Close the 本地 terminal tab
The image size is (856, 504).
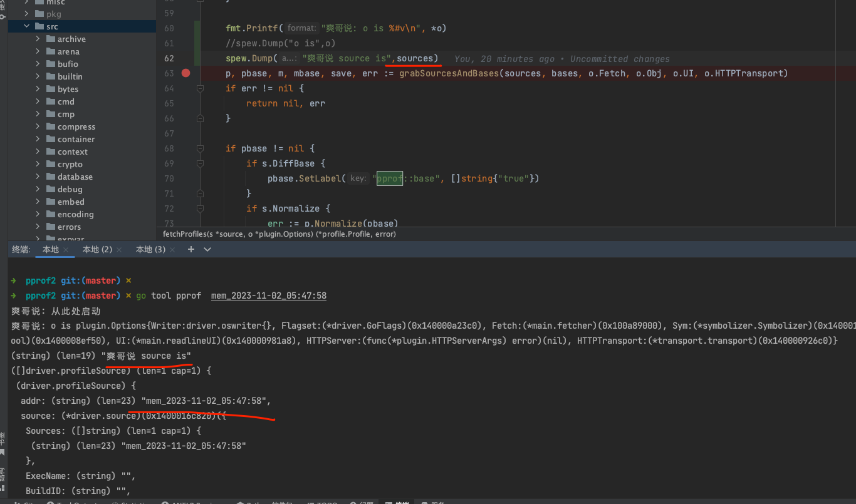[66, 250]
